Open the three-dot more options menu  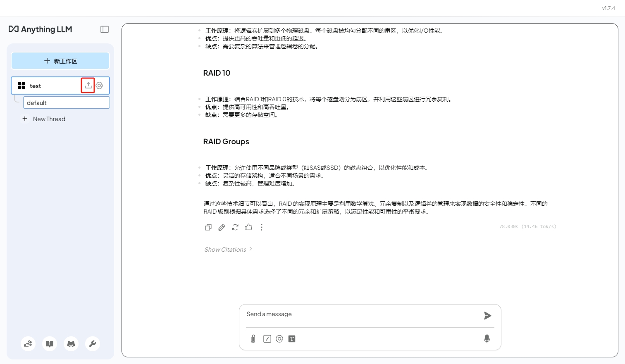[x=262, y=227]
